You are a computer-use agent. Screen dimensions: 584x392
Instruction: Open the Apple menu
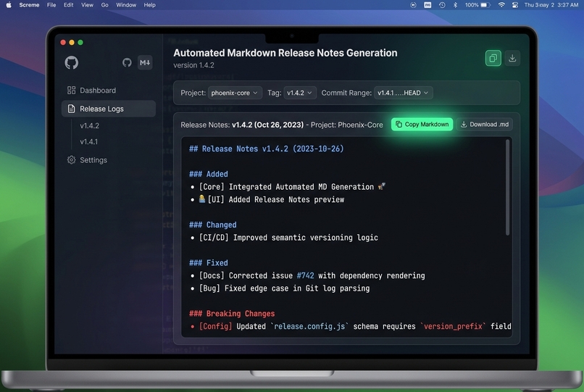tap(9, 5)
